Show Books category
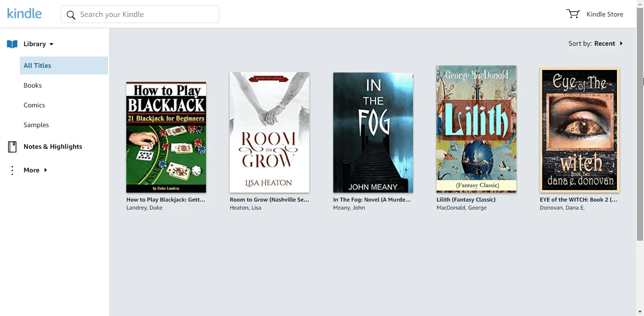This screenshot has height=316, width=644. coord(33,85)
